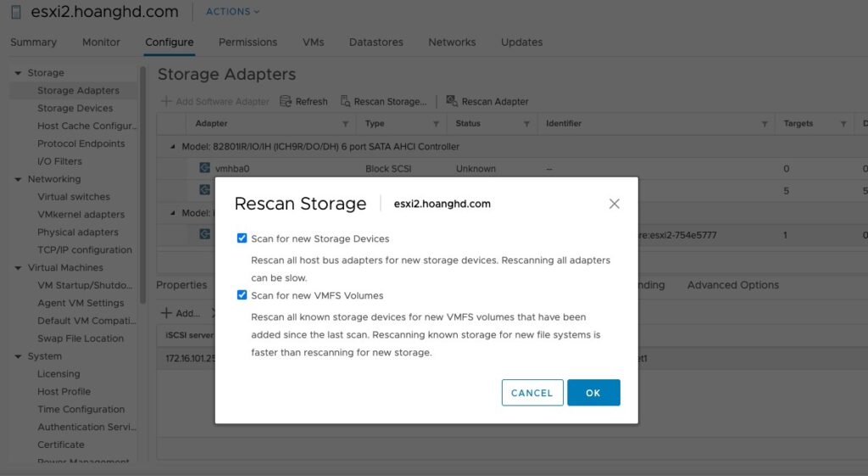Filter the Identifier column
The width and height of the screenshot is (868, 476).
pos(765,124)
